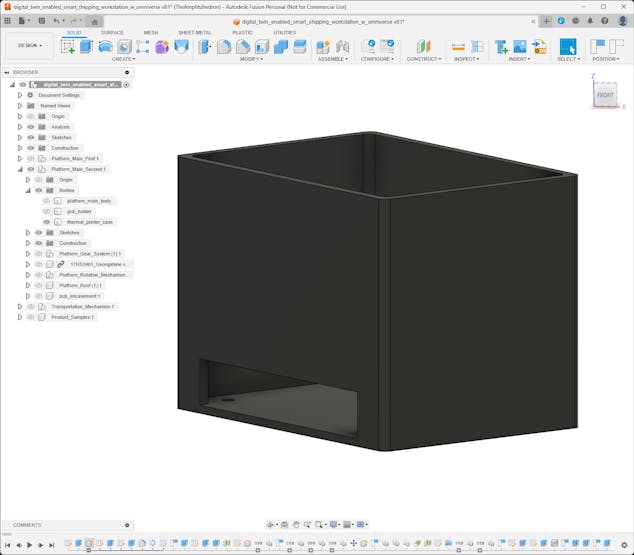Screen dimensions: 634x555
Task: Open the CONSTRUCT menu
Action: click(x=424, y=59)
